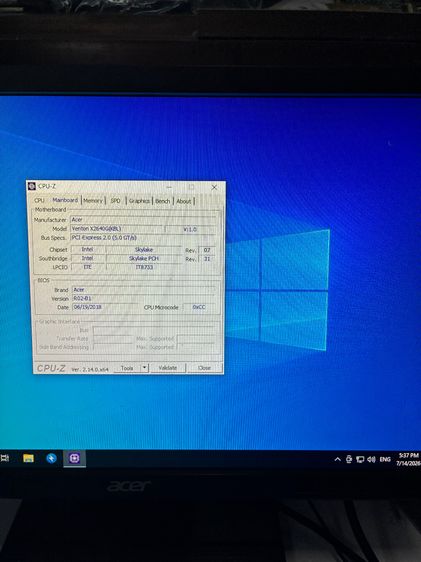Expand the Tools dropdown arrow

tap(144, 368)
